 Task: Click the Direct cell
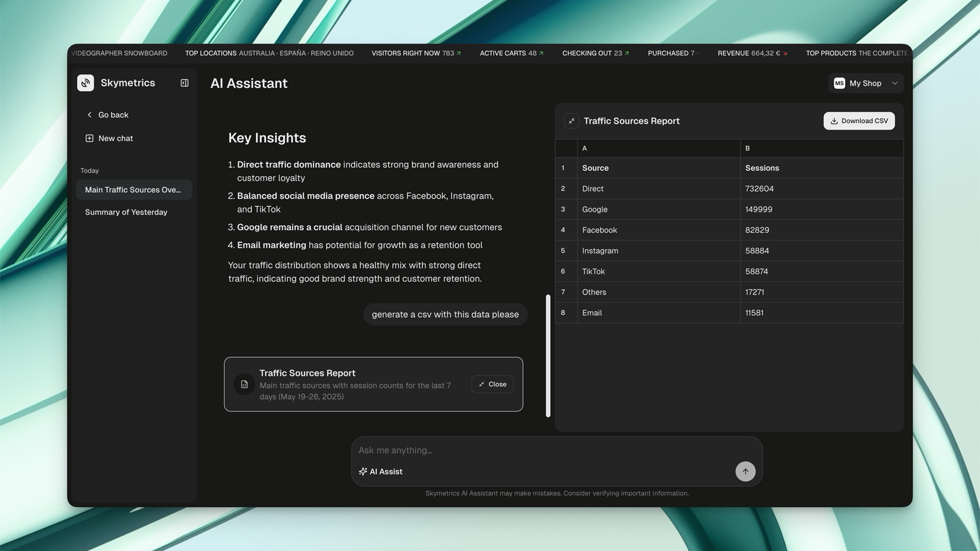pyautogui.click(x=658, y=189)
